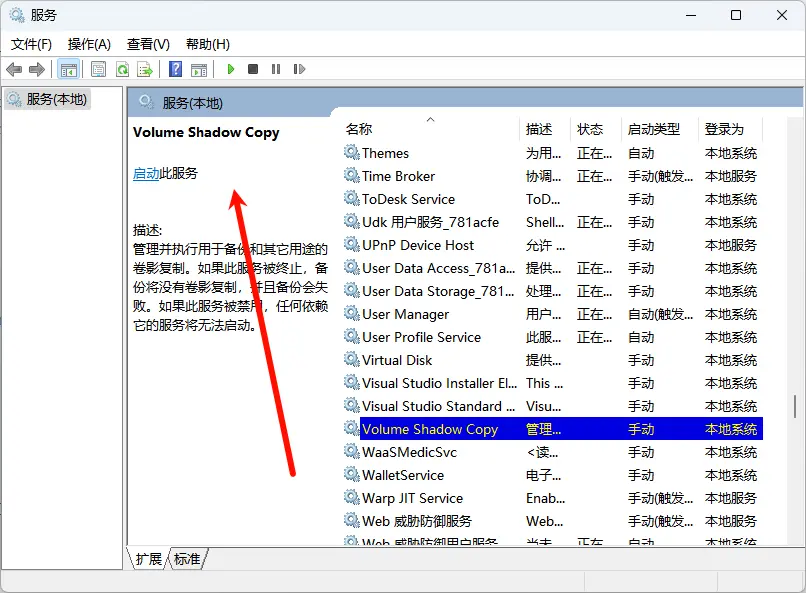This screenshot has height=593, width=806.
Task: Select the ToDesk Service entry
Action: [553, 199]
